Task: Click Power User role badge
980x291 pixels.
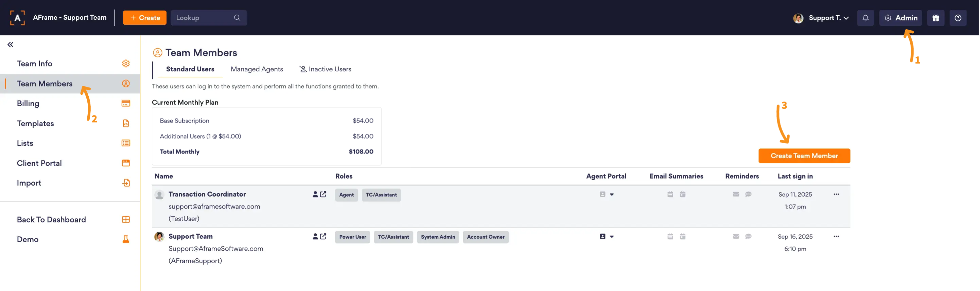Action: (352, 237)
